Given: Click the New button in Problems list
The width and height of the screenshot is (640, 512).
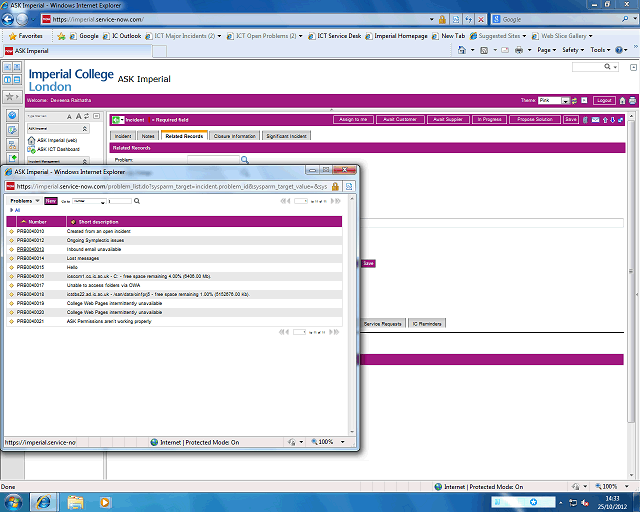Looking at the screenshot, I should [51, 201].
